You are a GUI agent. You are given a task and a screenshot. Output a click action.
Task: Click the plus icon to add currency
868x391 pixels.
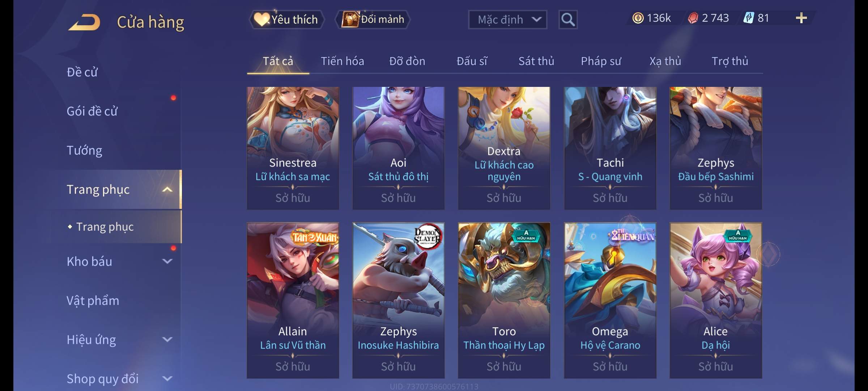[801, 18]
